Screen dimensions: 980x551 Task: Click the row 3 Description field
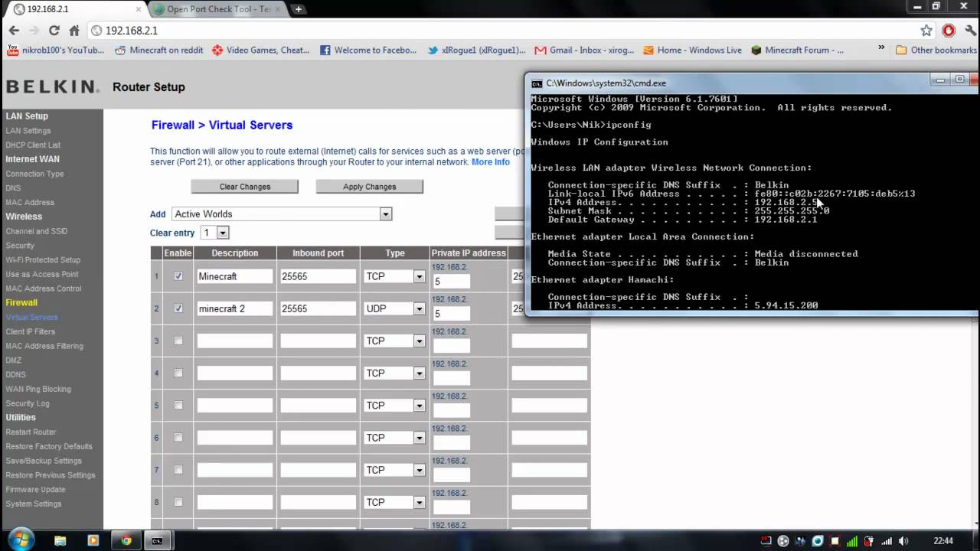234,341
